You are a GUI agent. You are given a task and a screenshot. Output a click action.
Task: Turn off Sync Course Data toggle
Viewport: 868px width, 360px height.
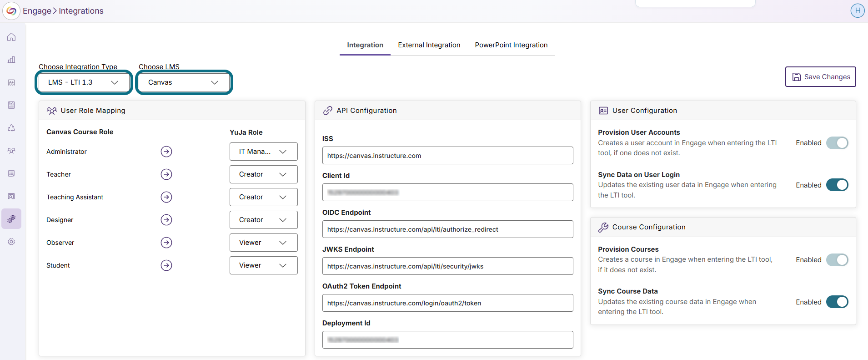click(837, 302)
